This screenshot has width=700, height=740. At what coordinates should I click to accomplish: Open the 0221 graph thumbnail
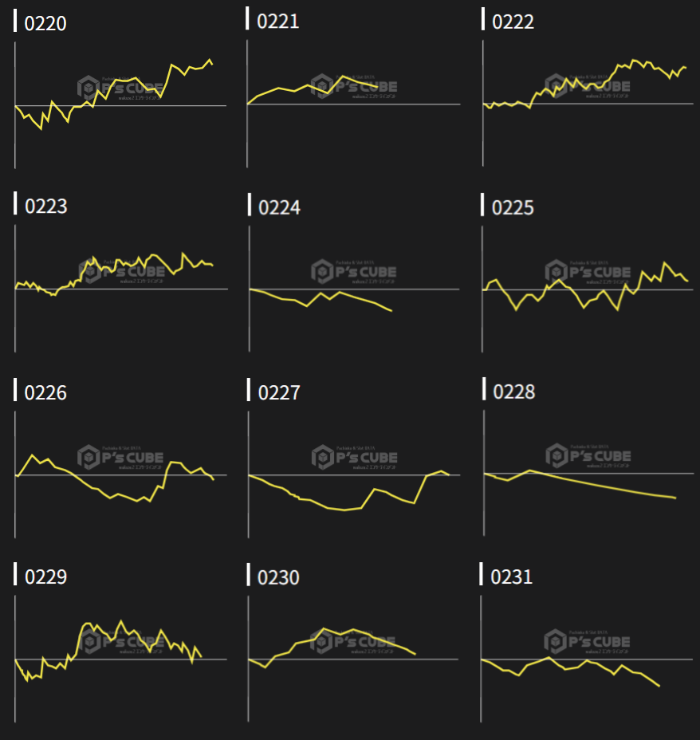coord(353,94)
